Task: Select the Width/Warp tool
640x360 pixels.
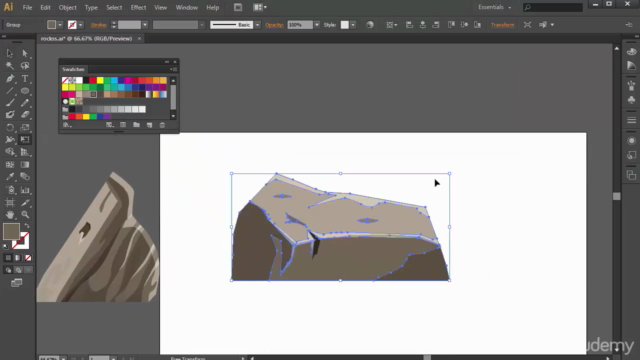Action: click(10, 140)
